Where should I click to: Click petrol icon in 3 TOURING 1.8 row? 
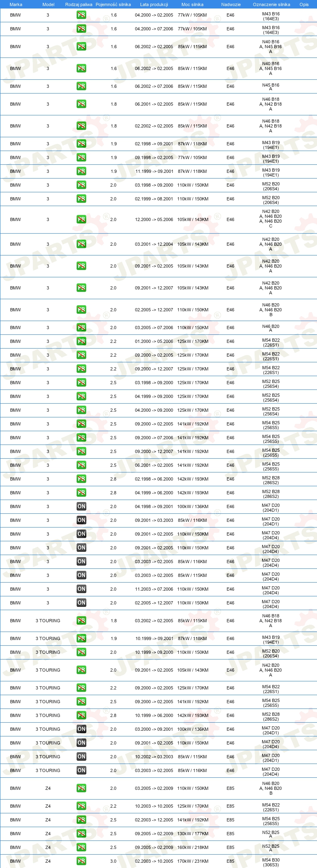(x=81, y=621)
